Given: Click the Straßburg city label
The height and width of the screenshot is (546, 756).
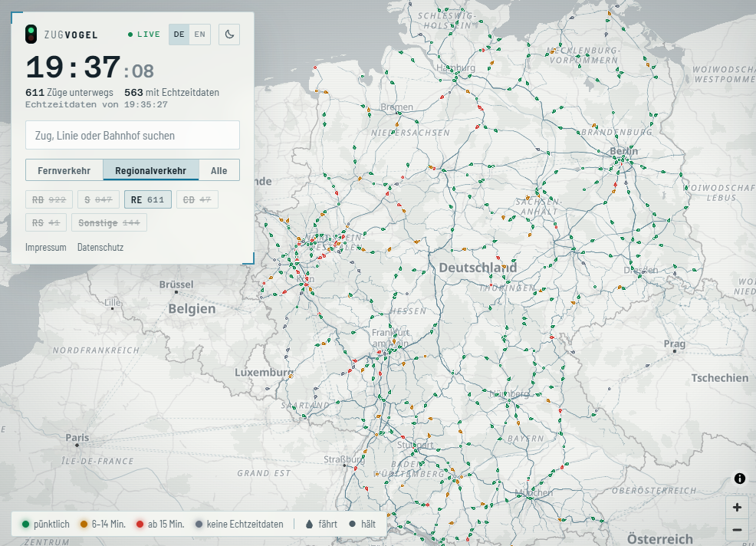Looking at the screenshot, I should (344, 459).
